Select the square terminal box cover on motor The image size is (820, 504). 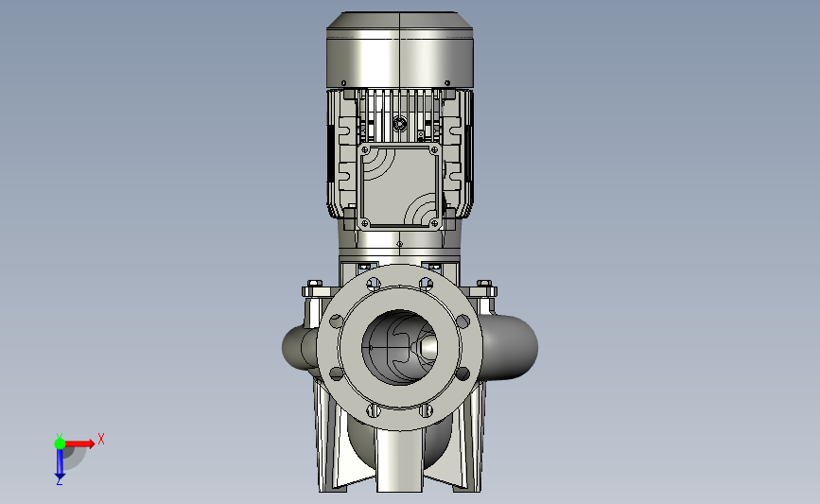[x=399, y=186]
